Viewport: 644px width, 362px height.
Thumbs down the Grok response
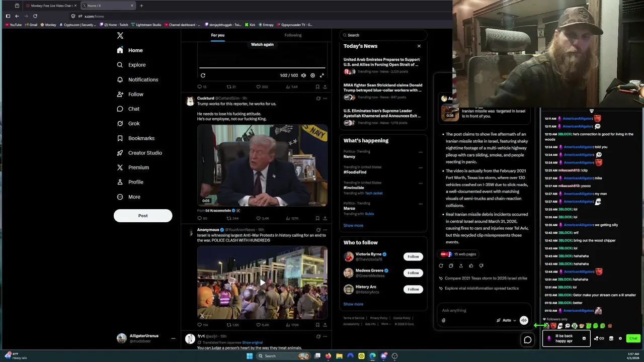click(x=481, y=265)
